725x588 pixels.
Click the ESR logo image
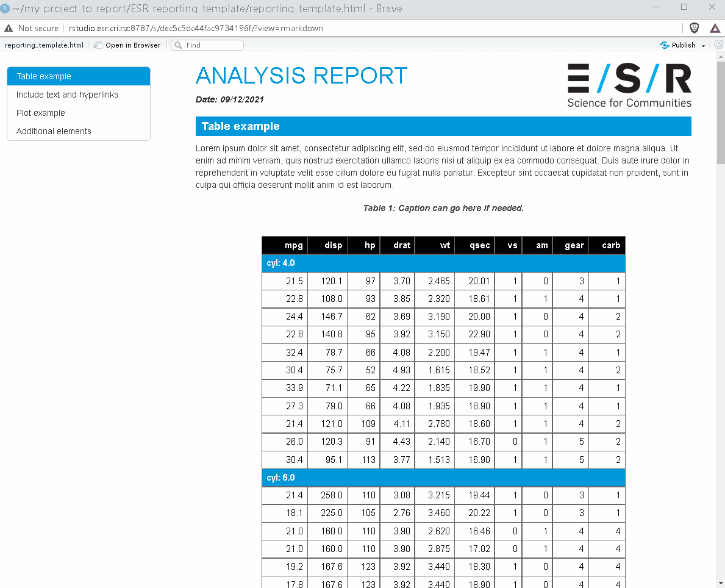click(x=629, y=85)
